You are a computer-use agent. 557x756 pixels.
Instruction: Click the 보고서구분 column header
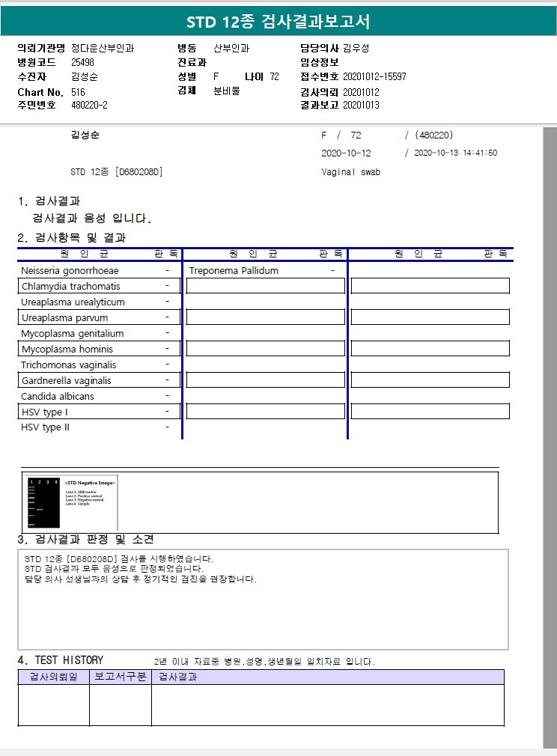(x=121, y=677)
